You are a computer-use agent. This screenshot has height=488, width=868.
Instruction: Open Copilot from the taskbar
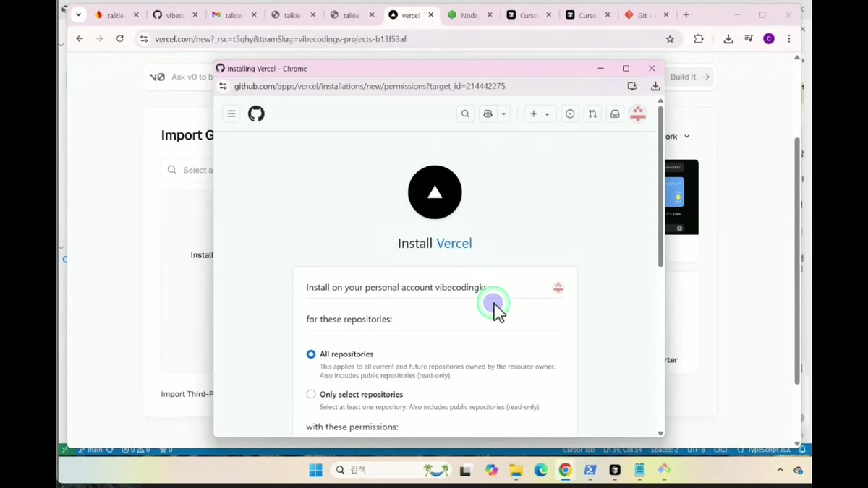[492, 471]
